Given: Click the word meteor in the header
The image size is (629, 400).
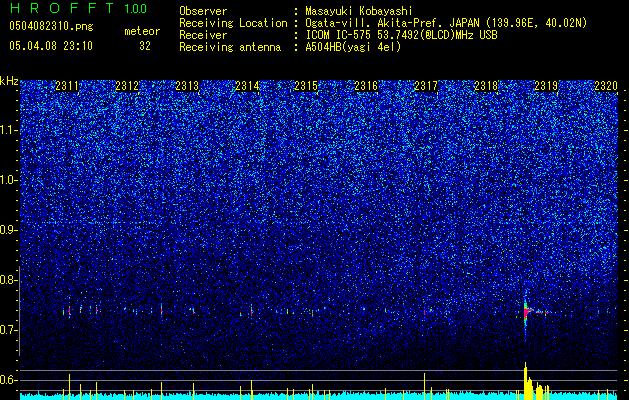Looking at the screenshot, I should pyautogui.click(x=142, y=31).
